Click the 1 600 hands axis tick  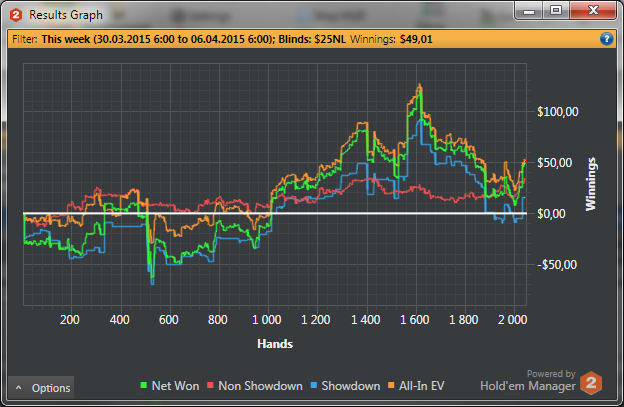tap(414, 320)
